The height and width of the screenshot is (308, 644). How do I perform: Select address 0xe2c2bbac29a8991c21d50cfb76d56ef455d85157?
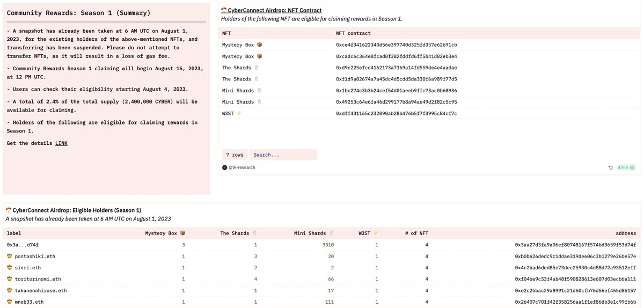tap(575, 290)
